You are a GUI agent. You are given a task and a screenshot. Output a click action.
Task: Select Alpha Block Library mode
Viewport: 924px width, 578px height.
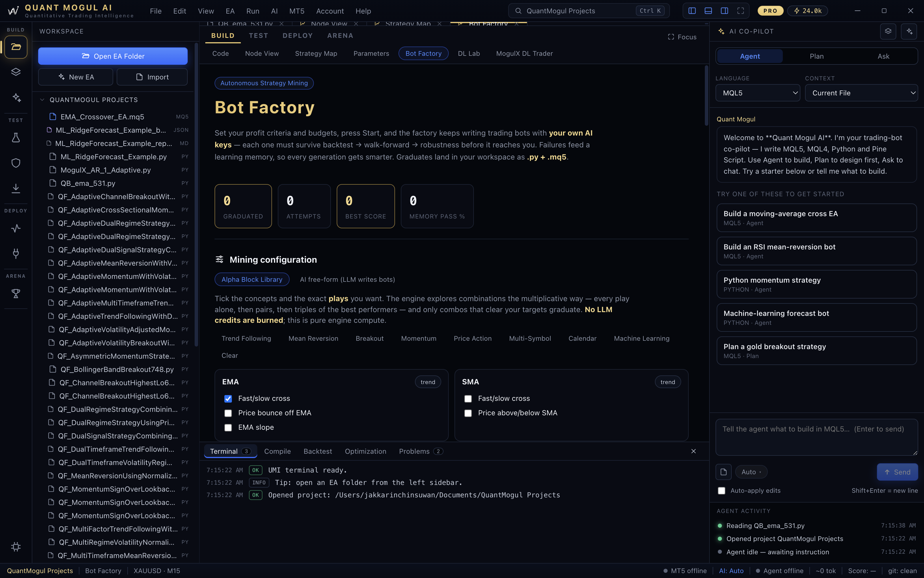click(x=252, y=279)
